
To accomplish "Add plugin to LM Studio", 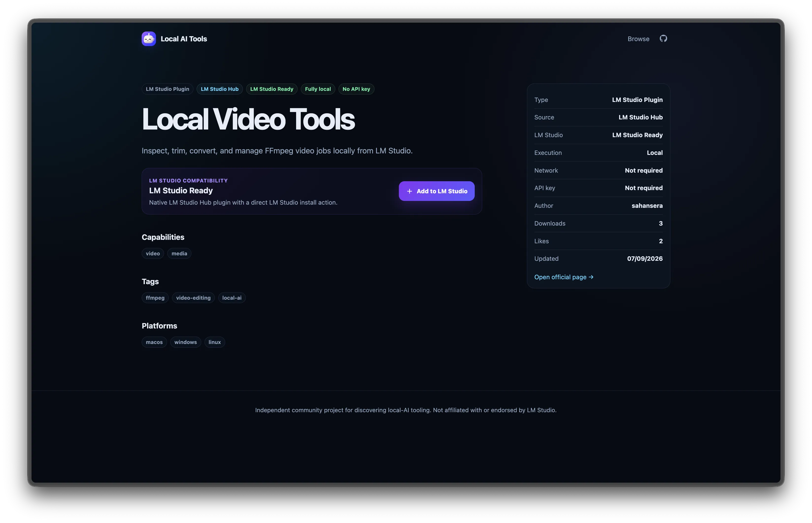I will pyautogui.click(x=436, y=191).
